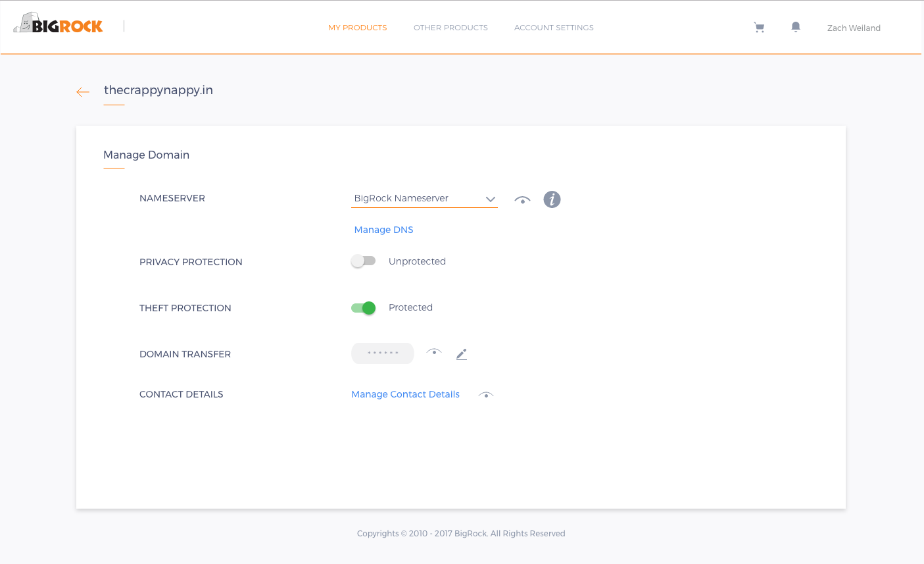Open the My Products tab
924x564 pixels.
coord(358,28)
